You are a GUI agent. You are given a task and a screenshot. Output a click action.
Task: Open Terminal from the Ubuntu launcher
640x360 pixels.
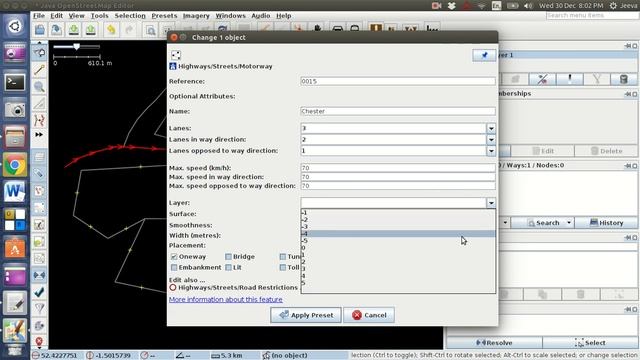pyautogui.click(x=15, y=82)
